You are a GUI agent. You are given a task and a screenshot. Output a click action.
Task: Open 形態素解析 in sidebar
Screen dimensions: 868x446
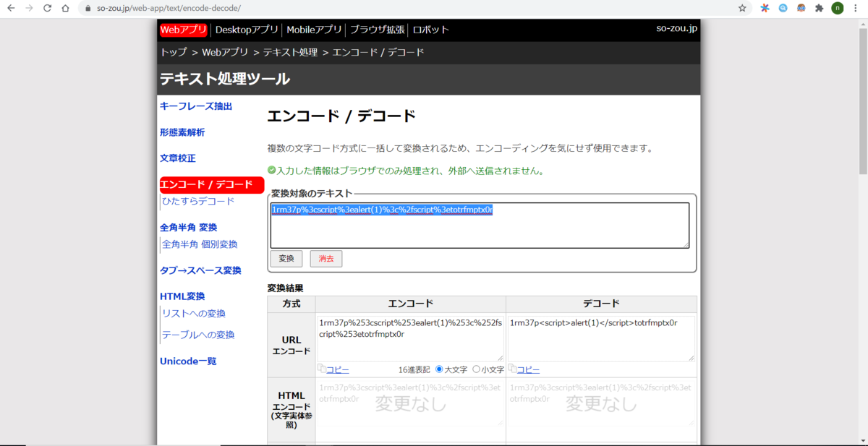182,132
